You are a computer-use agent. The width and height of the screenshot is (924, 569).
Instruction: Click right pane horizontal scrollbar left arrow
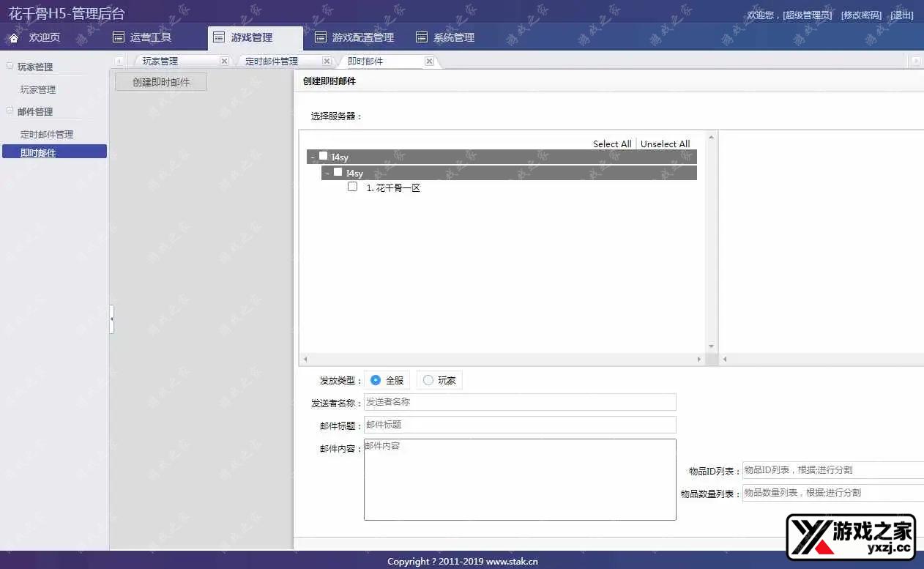click(x=725, y=359)
